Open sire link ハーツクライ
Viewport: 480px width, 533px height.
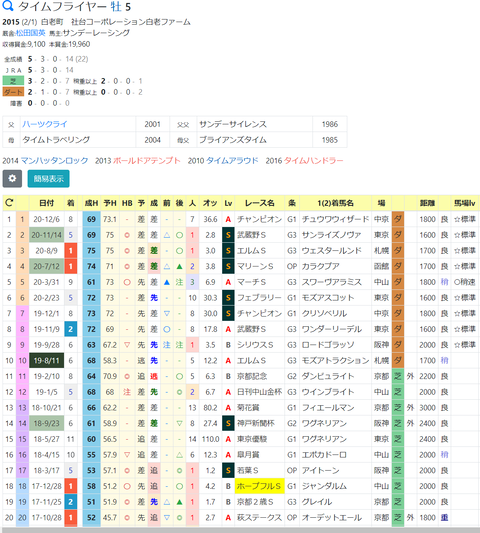click(45, 124)
